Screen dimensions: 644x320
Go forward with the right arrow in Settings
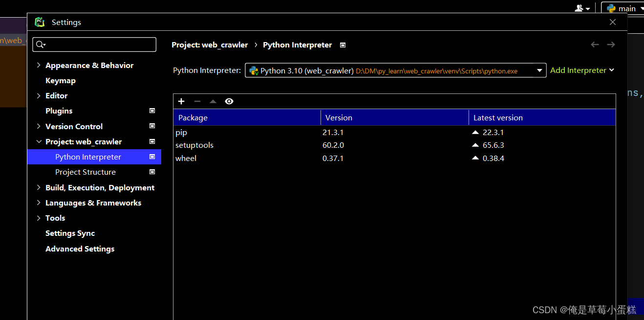point(611,45)
